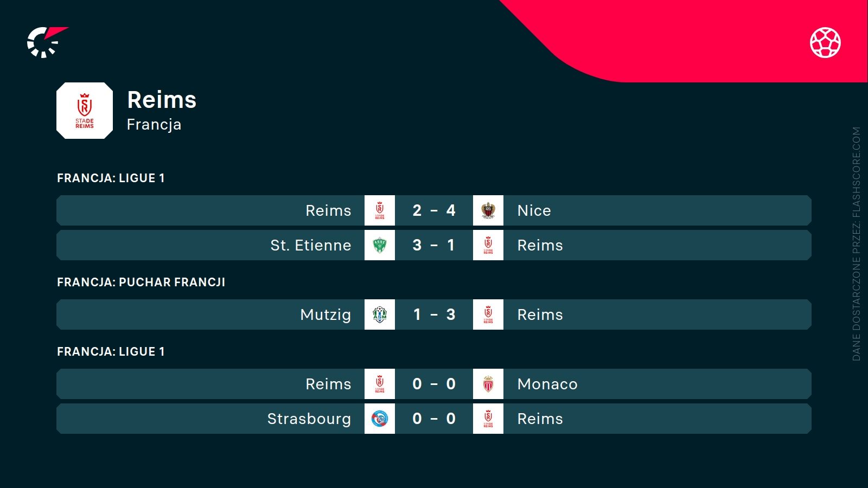
Task: Click the large Stade Reims crest
Action: click(85, 111)
